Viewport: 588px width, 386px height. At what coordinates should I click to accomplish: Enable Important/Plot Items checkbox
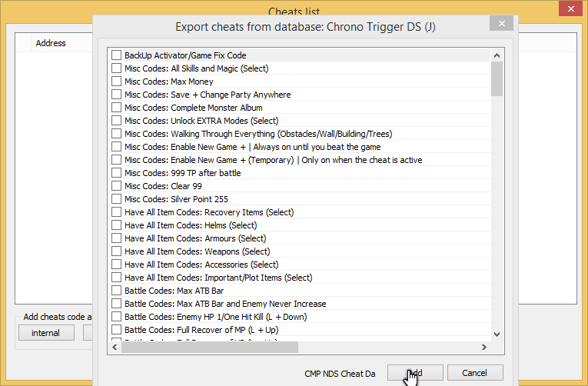116,278
